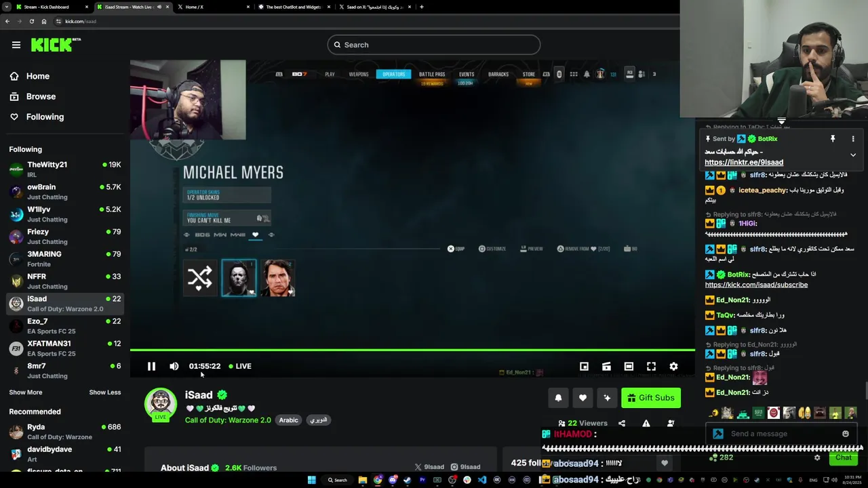868x488 pixels.
Task: Open TheWitty21 channel
Action: tap(65, 169)
